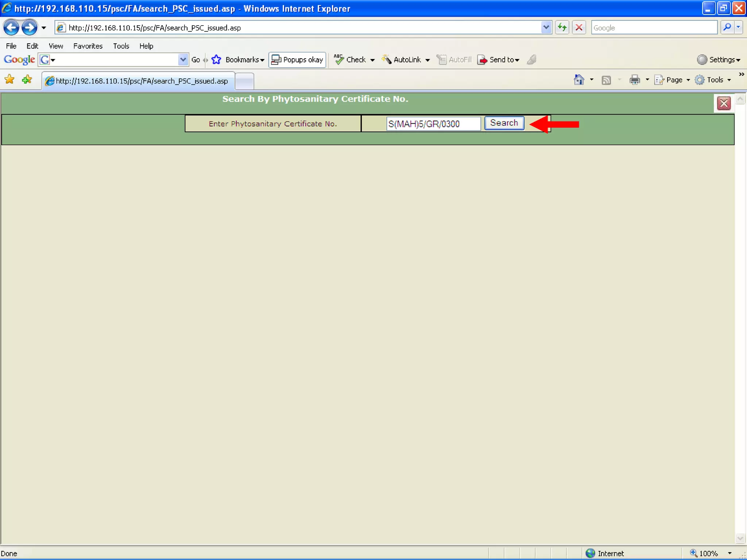Screen dimensions: 747x560
Task: Expand the address bar dropdown arrow
Action: [546, 28]
